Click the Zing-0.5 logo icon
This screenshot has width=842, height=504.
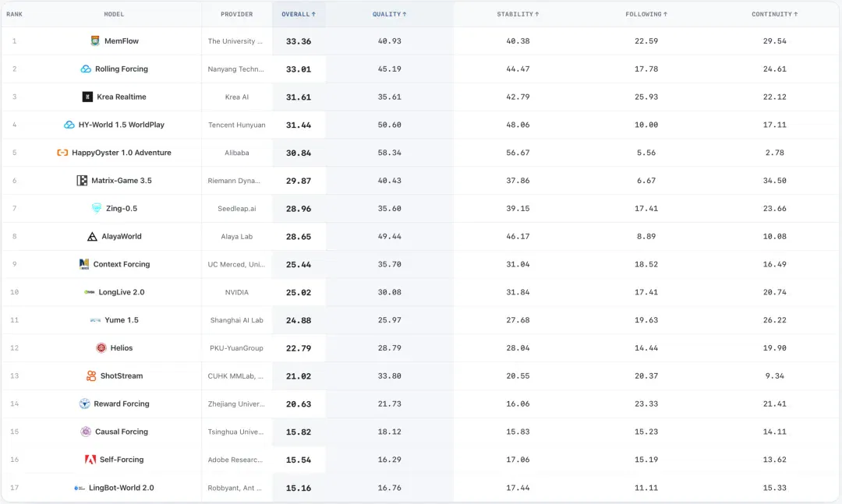click(97, 208)
